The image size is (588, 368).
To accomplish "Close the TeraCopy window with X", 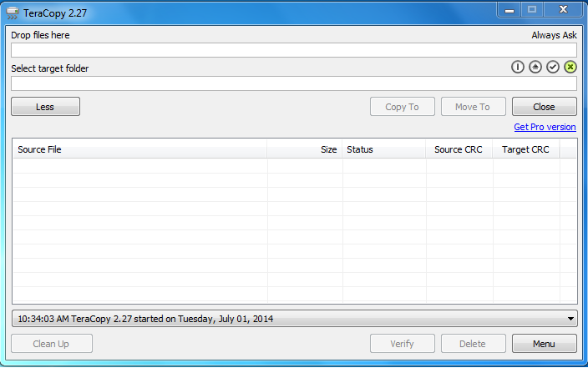I will [x=563, y=10].
